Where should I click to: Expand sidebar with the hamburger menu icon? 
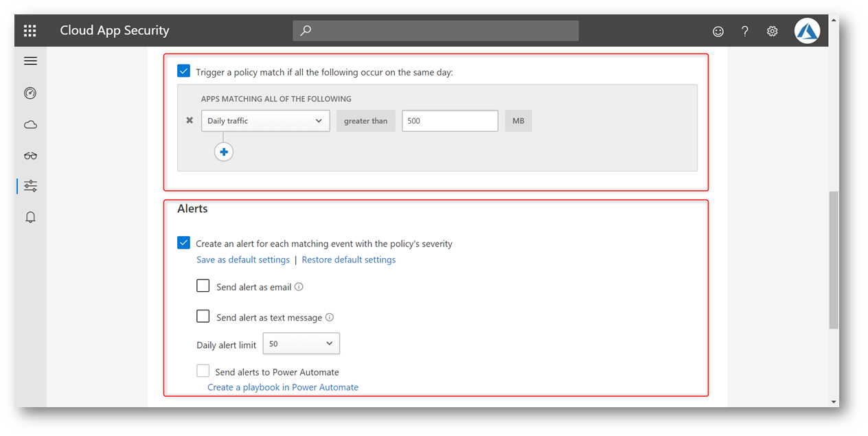pos(30,61)
